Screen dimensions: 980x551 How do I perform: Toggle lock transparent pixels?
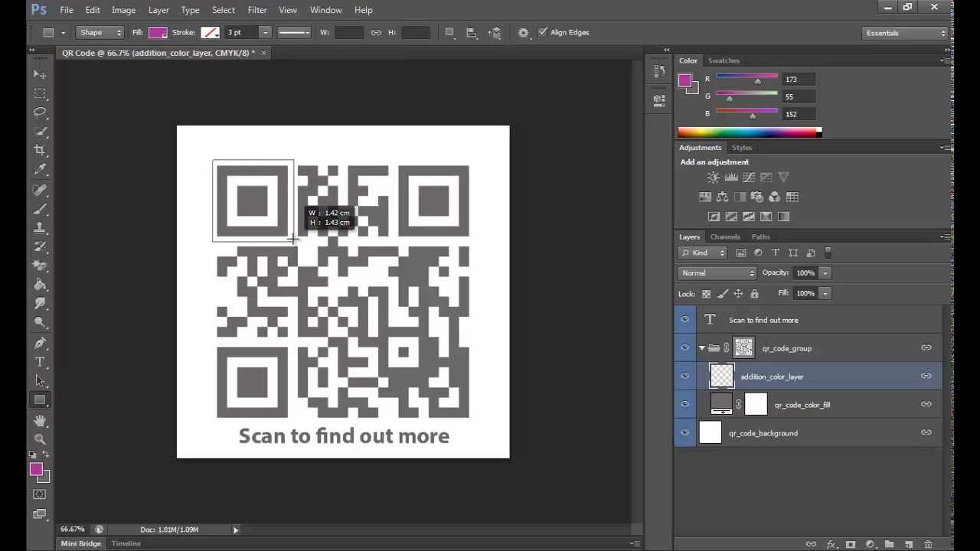tap(706, 294)
